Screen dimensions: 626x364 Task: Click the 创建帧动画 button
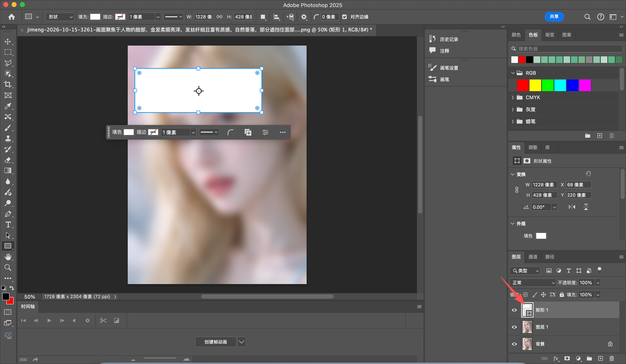pos(216,342)
